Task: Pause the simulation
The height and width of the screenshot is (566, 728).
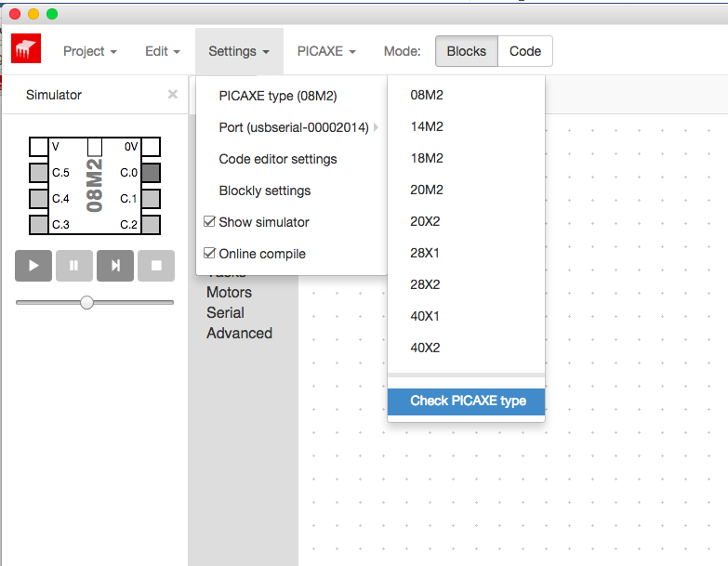Action: 74,266
